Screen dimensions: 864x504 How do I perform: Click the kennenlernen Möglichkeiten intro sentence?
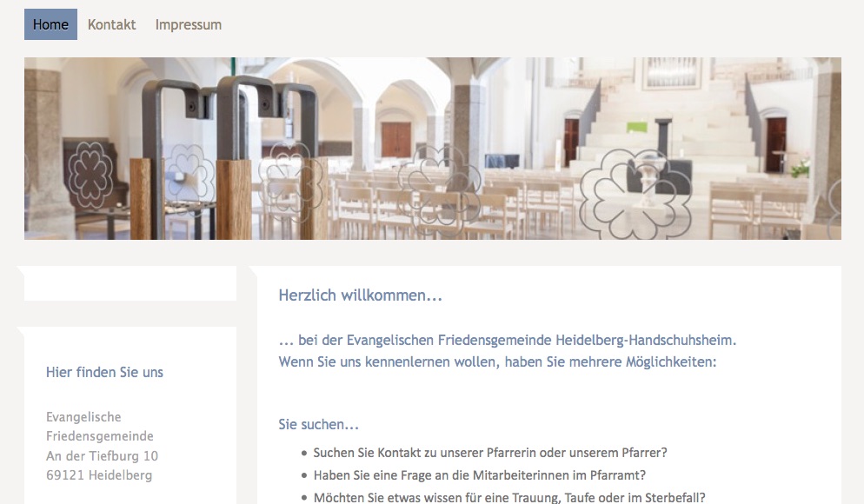tap(497, 361)
